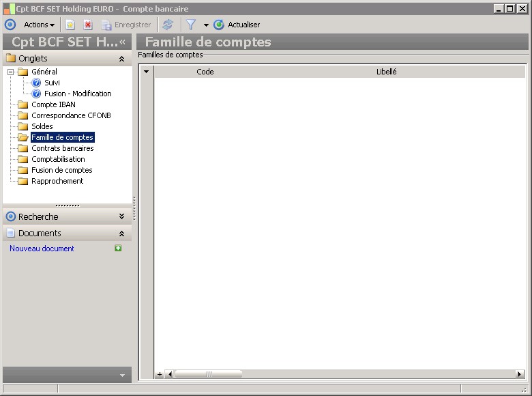Open the Rapprochement folder
This screenshot has height=396, width=532.
57,181
